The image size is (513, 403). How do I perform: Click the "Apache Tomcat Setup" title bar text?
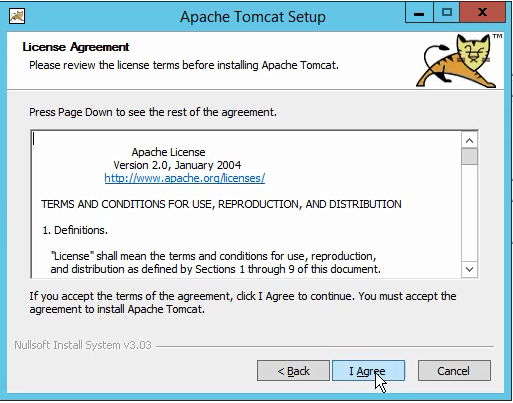click(253, 17)
